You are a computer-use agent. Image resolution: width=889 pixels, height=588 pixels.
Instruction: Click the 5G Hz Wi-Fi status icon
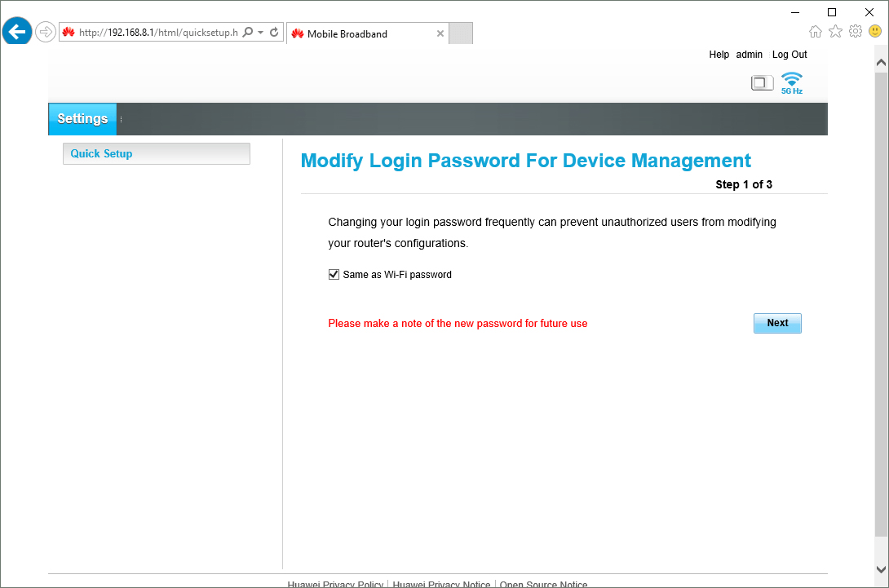pos(791,82)
